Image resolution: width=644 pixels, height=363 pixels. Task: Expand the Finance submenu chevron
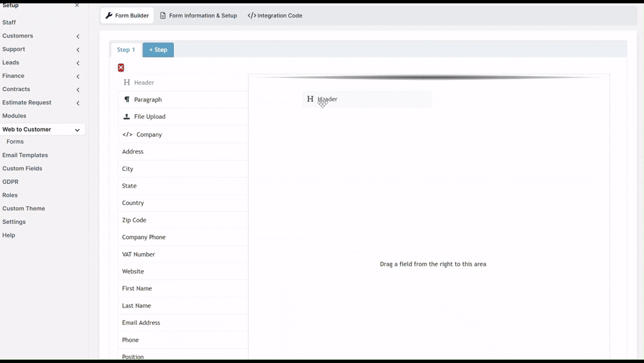pos(78,77)
